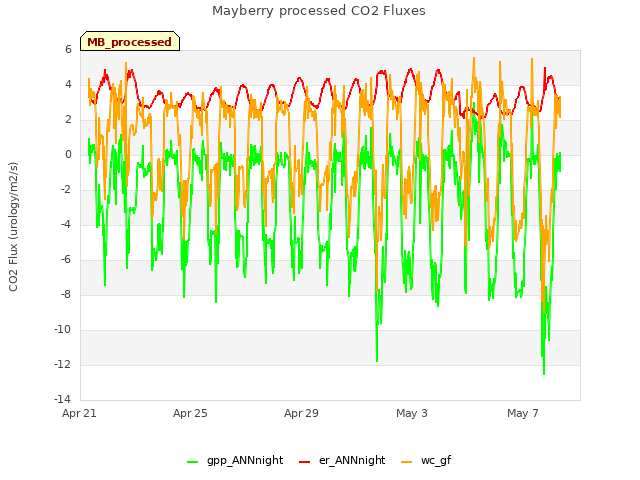Click the red er_ANNnight legend swatch
Image resolution: width=640 pixels, height=480 pixels.
(304, 462)
